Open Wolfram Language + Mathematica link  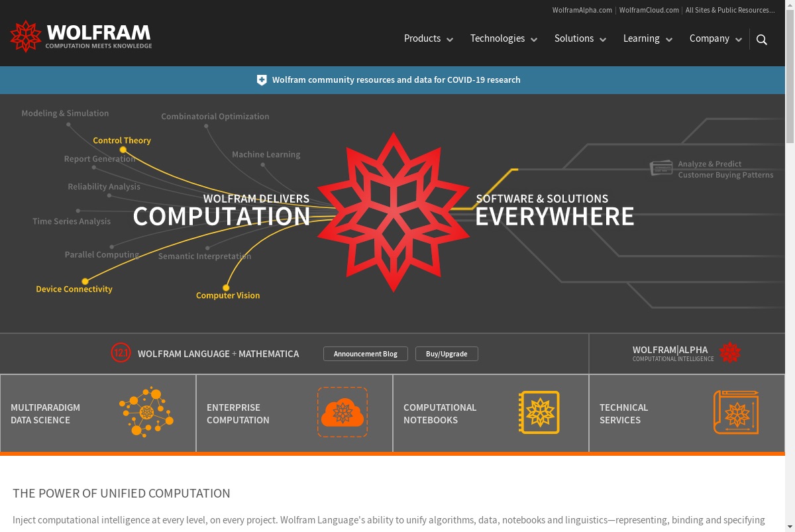tap(218, 354)
